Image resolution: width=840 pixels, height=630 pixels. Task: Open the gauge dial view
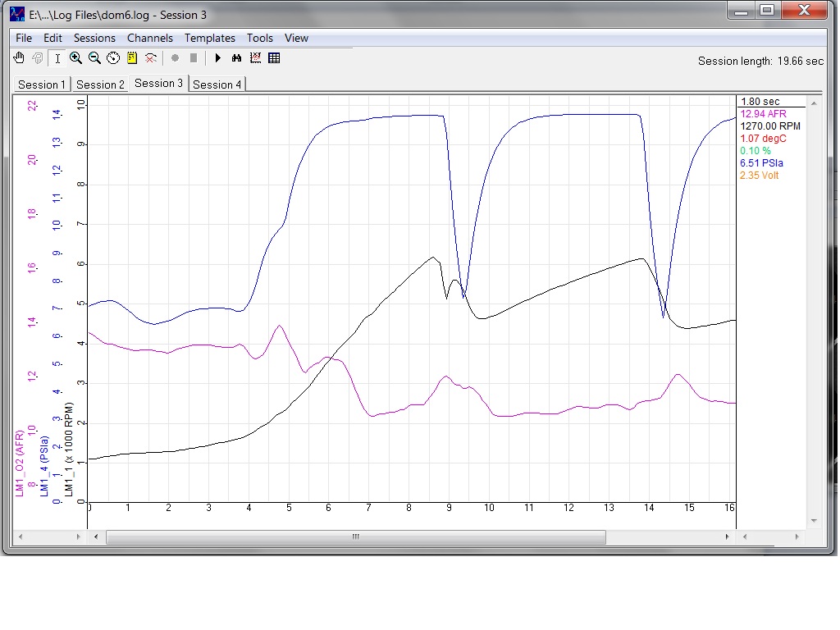click(x=113, y=58)
